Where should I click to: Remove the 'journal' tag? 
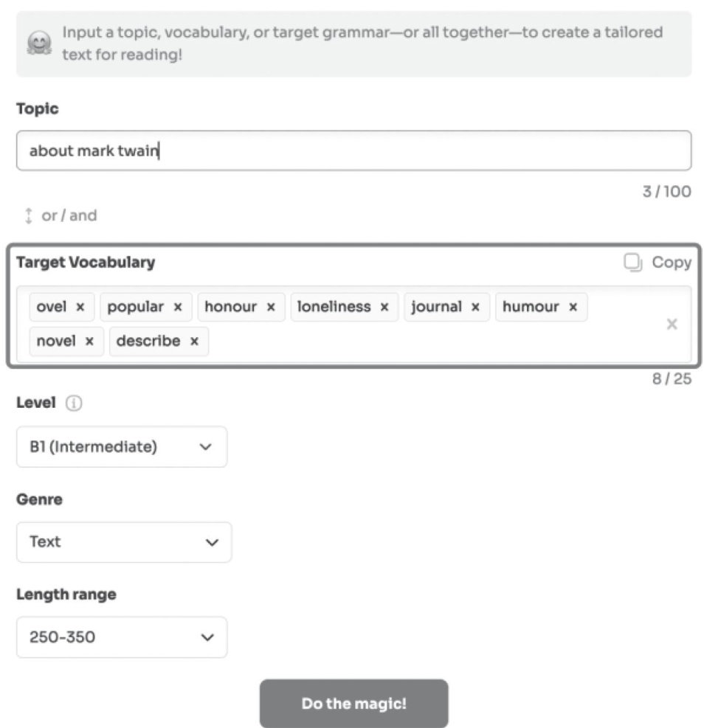(475, 307)
